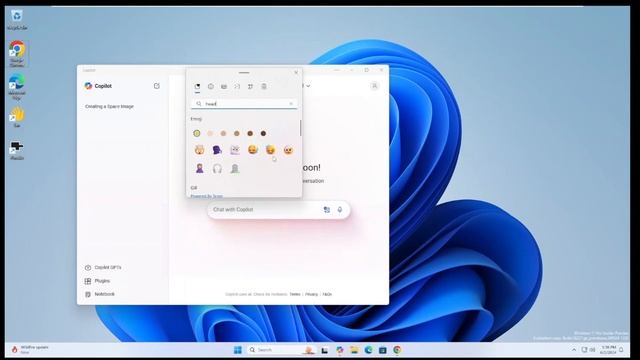Open File Explorer from taskbar

coord(354,350)
